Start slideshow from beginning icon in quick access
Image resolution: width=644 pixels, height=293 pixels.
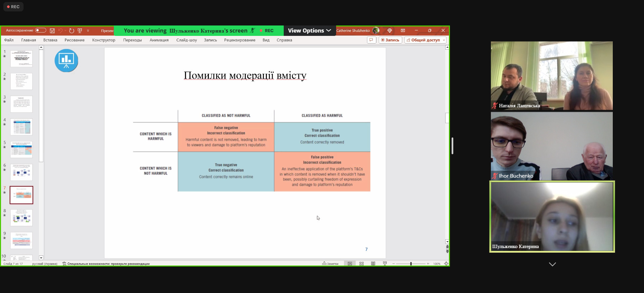tap(80, 31)
